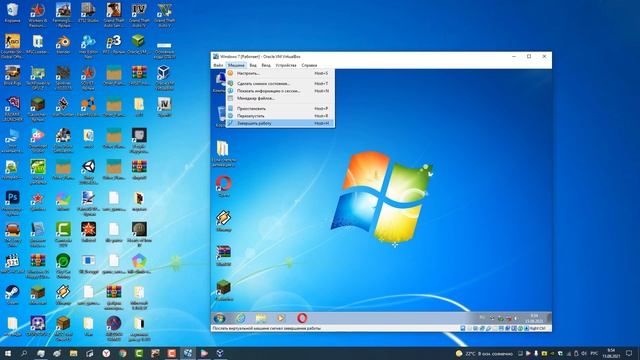Switch to VirtualBox VM window in host taskbar
The width and height of the screenshot is (640, 360).
click(188, 353)
